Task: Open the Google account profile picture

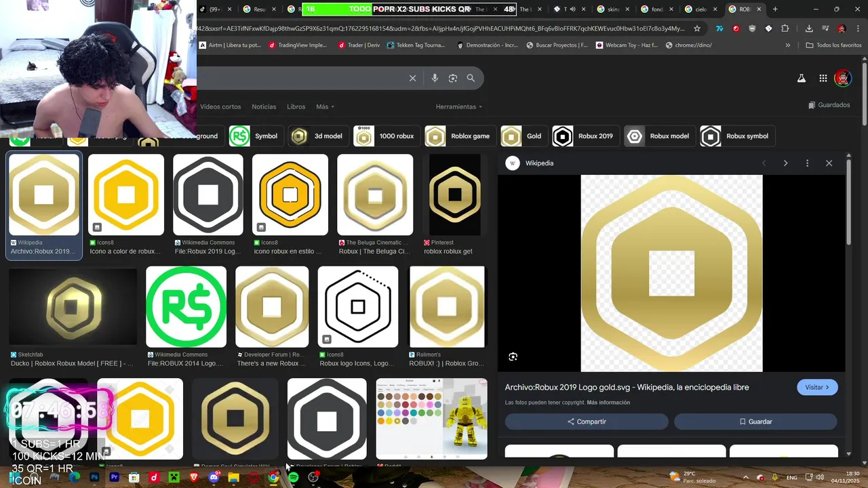Action: tap(843, 78)
